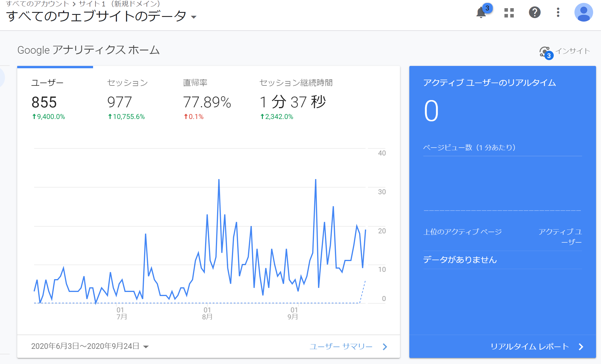Image resolution: width=601 pixels, height=364 pixels.
Task: Open the Insights panel icon with badge 3
Action: (545, 52)
